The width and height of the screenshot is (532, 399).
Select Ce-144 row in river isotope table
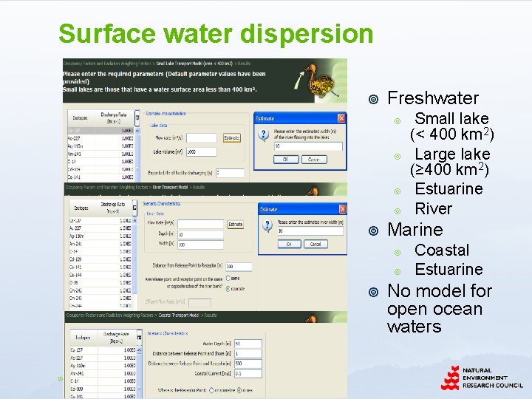point(100,275)
